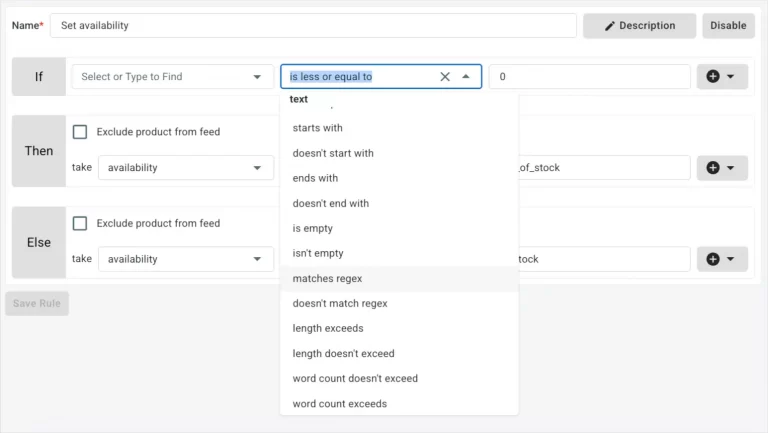Click the pencil Description button

[x=639, y=26]
